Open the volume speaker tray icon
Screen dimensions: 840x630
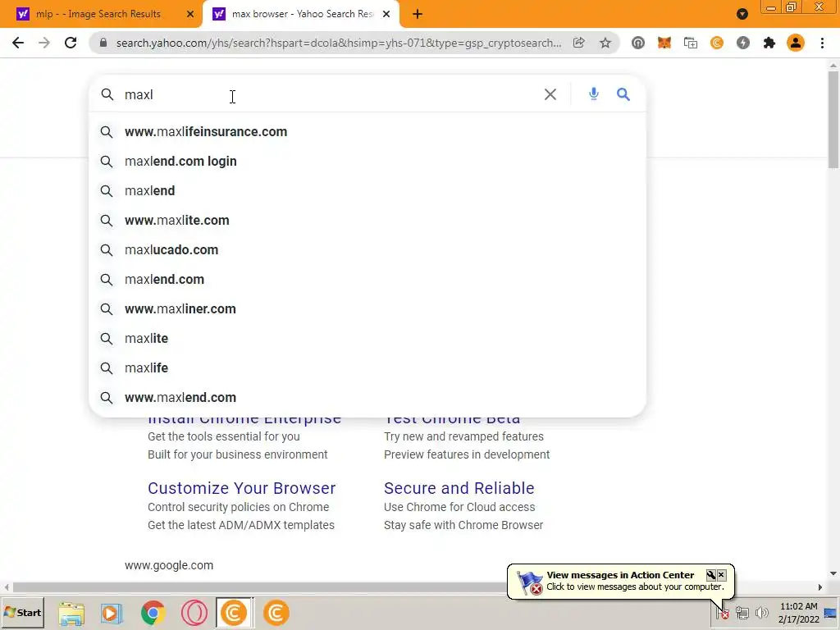coord(761,612)
